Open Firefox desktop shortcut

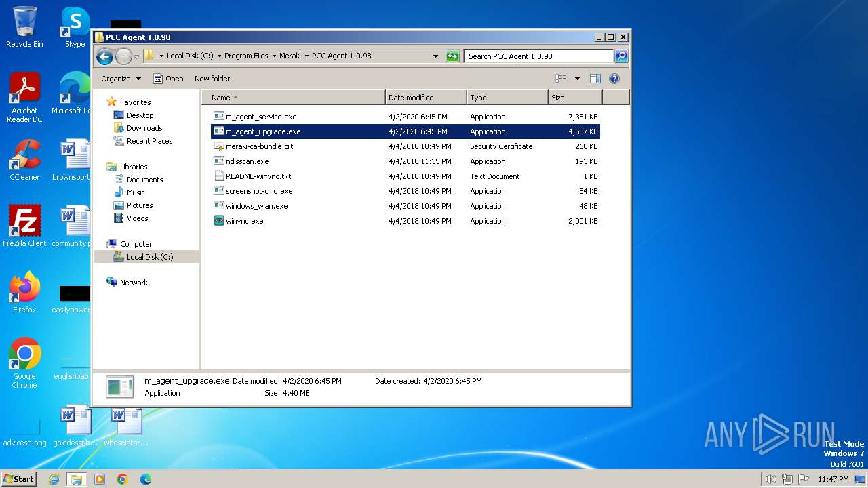tap(24, 293)
